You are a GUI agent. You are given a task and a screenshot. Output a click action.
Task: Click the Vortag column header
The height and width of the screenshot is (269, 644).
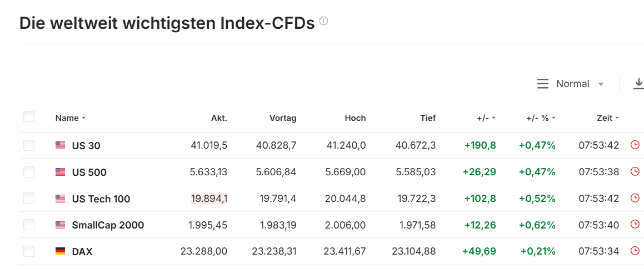283,118
